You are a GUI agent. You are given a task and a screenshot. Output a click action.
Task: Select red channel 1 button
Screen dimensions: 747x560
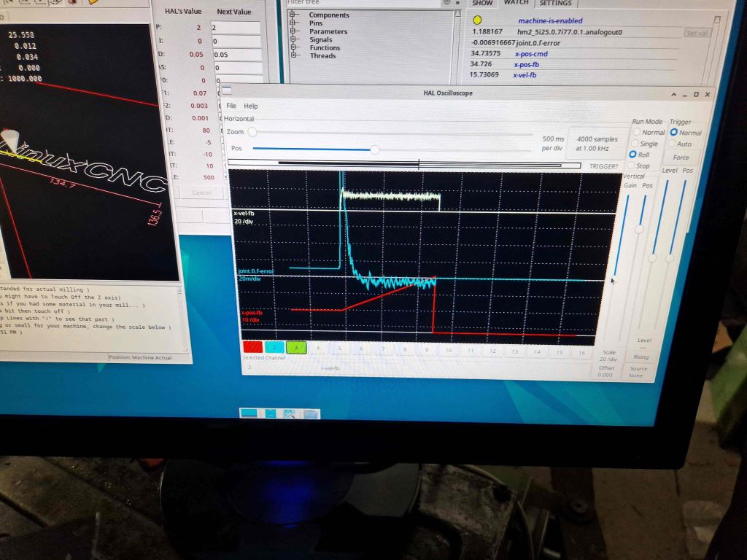point(252,346)
